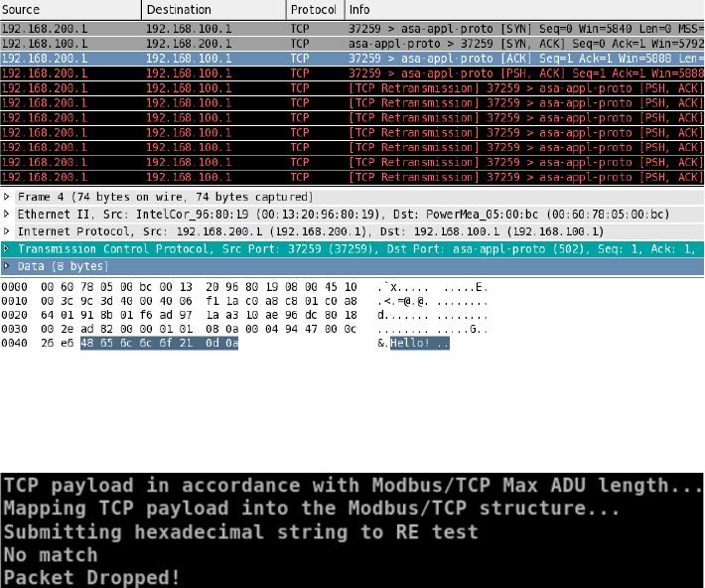Expand the Transmission Control Protocol arrow
The image size is (705, 588).
pyautogui.click(x=8, y=249)
